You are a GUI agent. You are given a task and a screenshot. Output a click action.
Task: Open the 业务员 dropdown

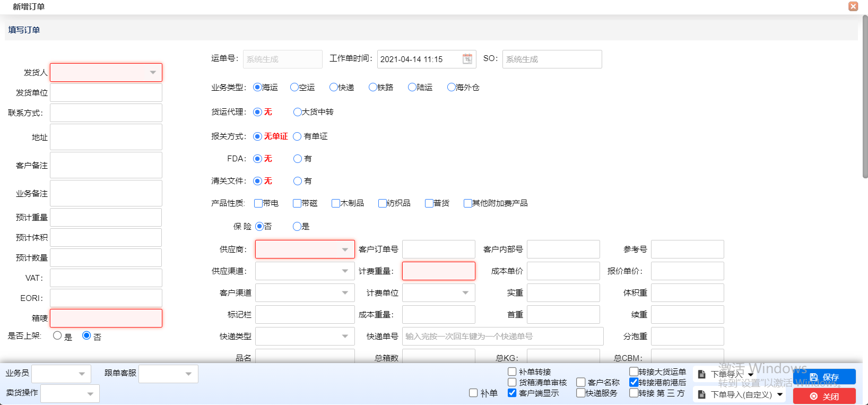[62, 374]
